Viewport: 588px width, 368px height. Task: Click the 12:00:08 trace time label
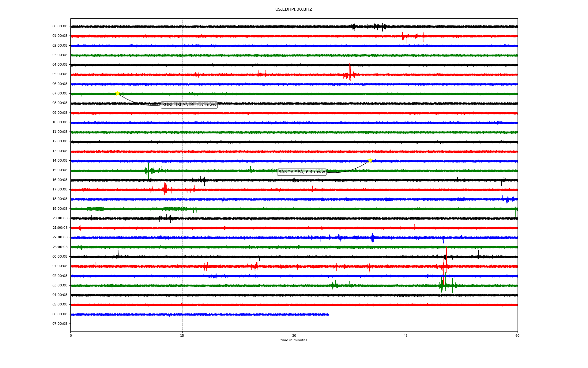tap(60, 141)
